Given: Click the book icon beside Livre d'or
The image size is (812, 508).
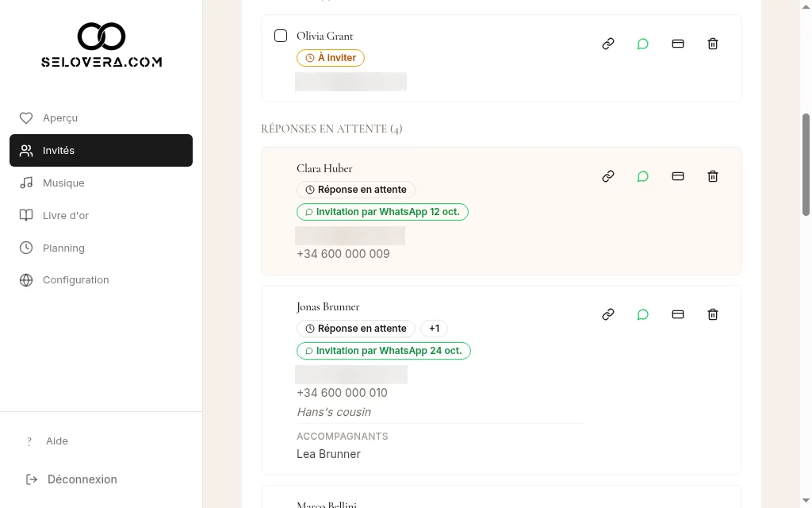Looking at the screenshot, I should click(26, 215).
